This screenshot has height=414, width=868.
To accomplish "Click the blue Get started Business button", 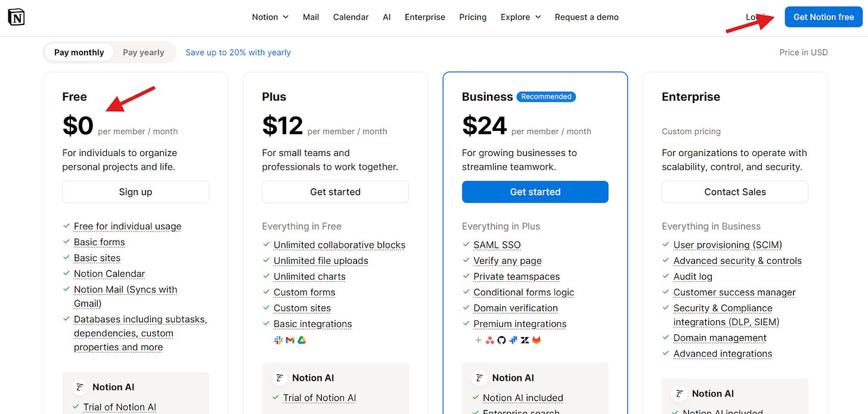I will pos(535,192).
